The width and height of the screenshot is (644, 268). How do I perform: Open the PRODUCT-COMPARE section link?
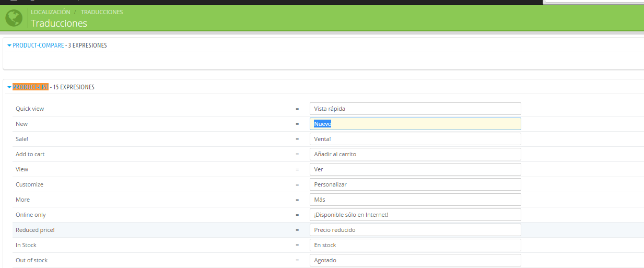pyautogui.click(x=38, y=45)
